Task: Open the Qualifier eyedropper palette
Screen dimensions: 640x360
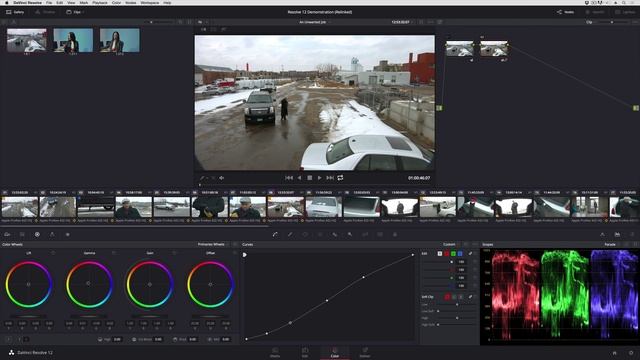Action: tap(290, 235)
